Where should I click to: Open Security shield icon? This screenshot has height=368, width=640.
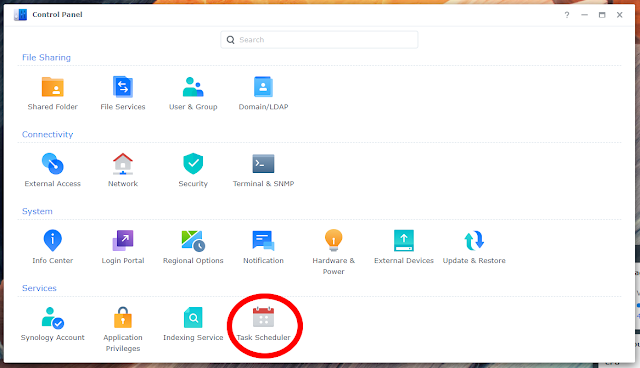point(193,164)
